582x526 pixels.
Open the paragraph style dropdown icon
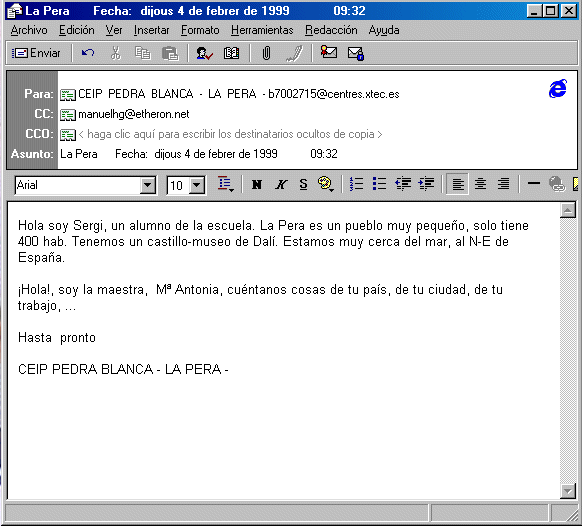[x=226, y=184]
